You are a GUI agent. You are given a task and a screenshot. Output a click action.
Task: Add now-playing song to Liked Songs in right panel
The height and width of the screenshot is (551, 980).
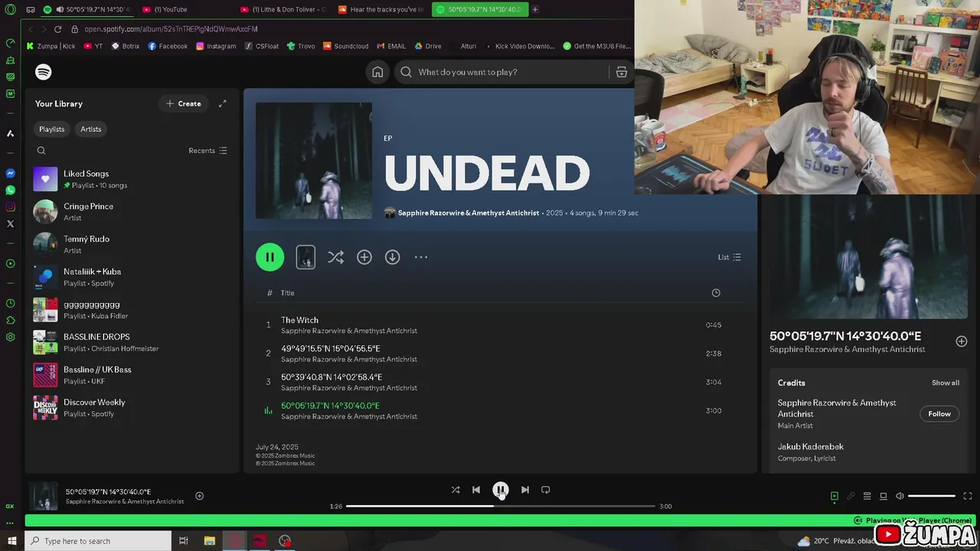(x=962, y=341)
